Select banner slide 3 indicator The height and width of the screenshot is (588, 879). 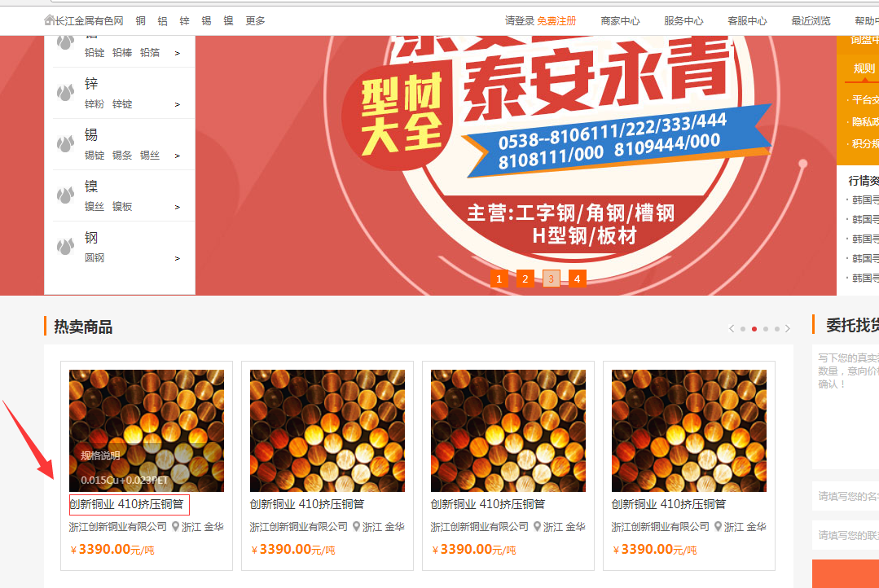pos(551,279)
